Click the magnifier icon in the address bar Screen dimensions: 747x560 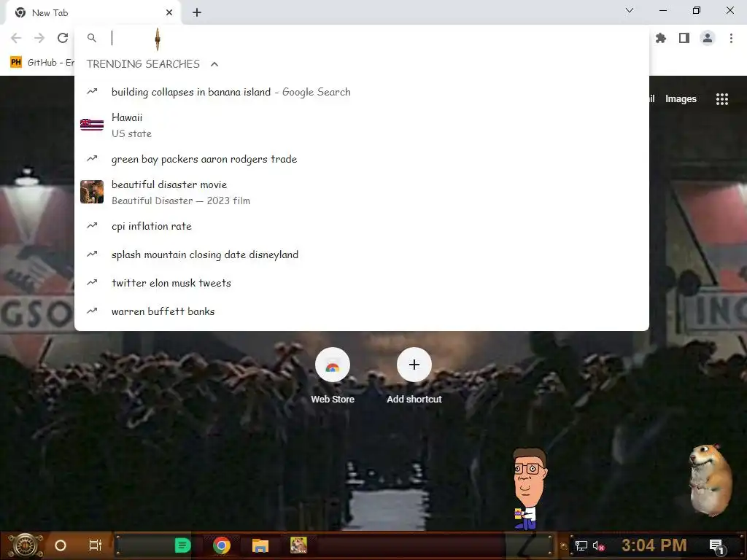pyautogui.click(x=92, y=38)
